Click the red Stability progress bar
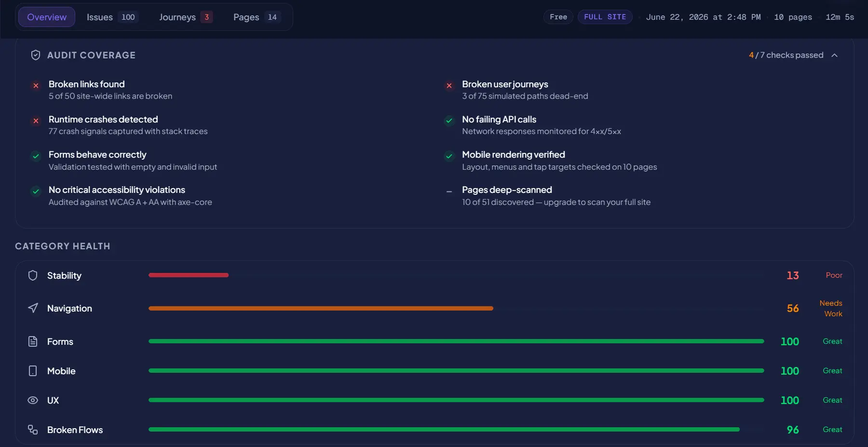The image size is (868, 447). pyautogui.click(x=189, y=275)
